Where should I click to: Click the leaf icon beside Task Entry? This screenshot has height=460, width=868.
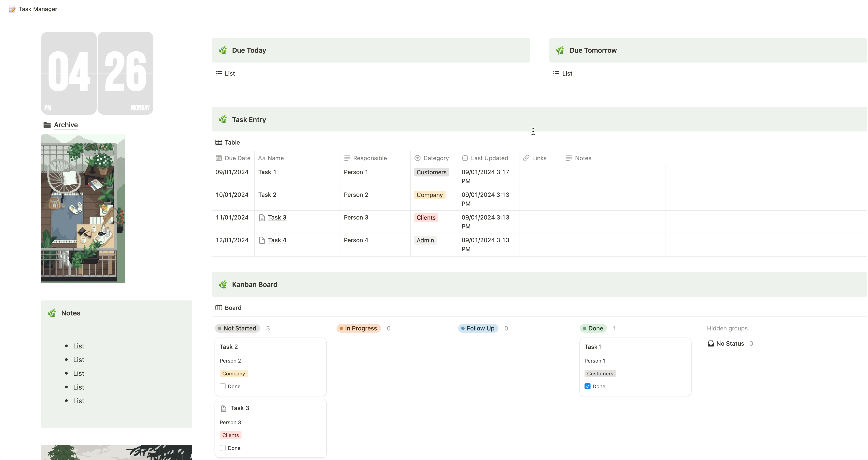223,119
